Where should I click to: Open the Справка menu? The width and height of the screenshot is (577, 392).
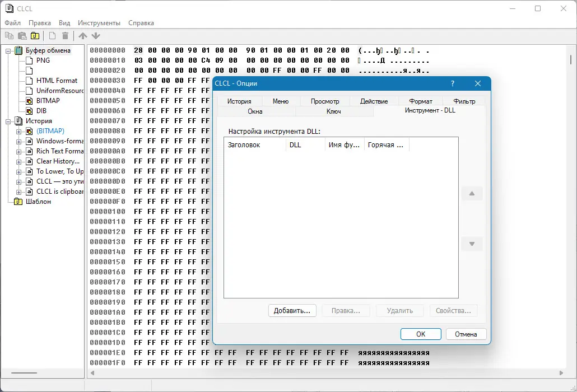[141, 23]
